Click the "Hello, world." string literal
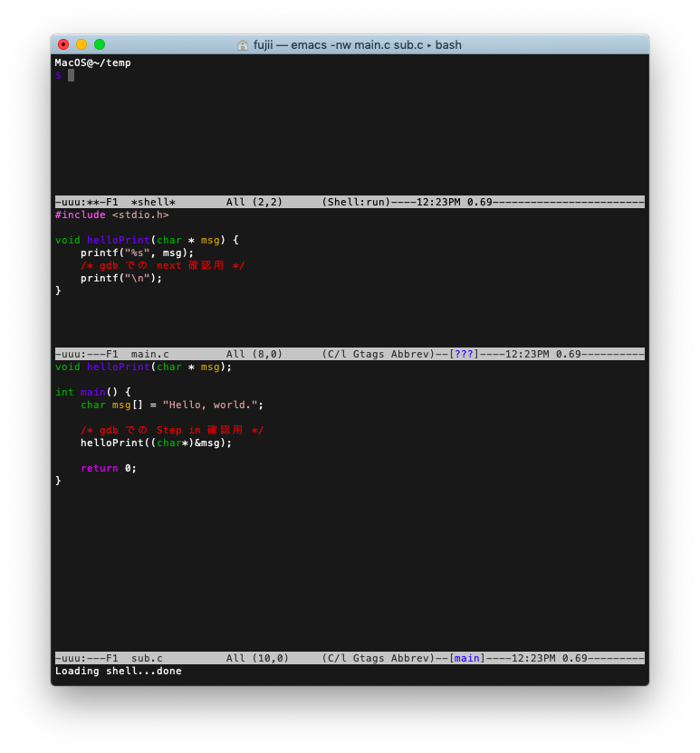 click(x=210, y=405)
